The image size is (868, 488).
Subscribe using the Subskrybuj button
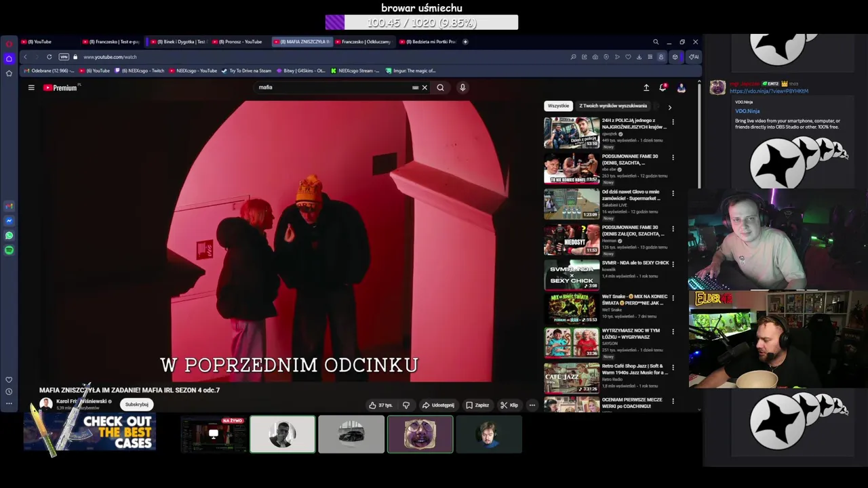click(x=136, y=405)
